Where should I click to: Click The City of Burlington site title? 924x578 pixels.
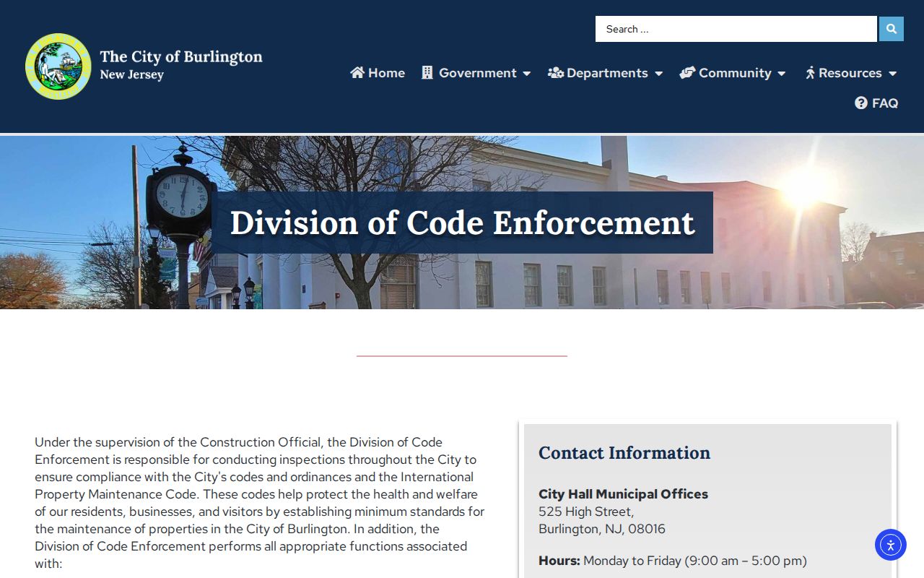point(181,56)
